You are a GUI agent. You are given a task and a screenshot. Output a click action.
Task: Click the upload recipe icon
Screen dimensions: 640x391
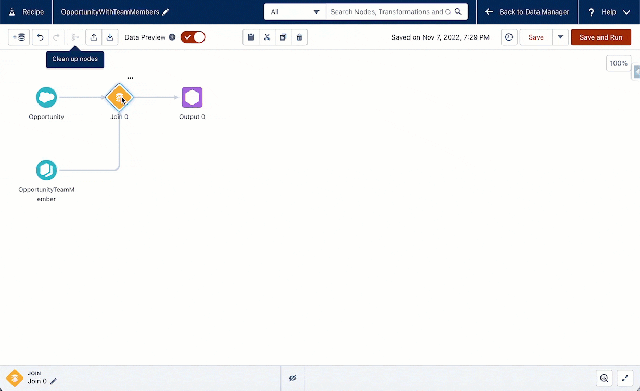tap(93, 37)
